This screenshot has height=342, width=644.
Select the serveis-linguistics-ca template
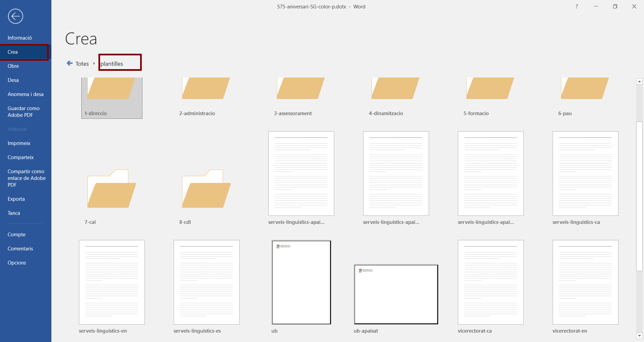585,174
